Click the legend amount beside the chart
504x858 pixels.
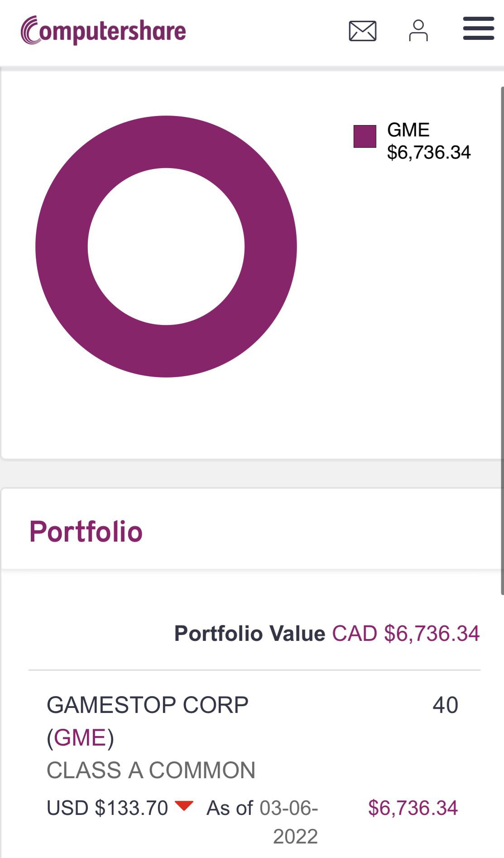click(428, 152)
